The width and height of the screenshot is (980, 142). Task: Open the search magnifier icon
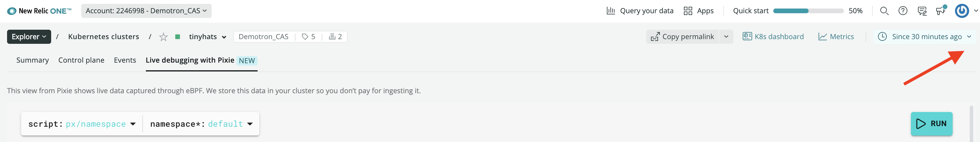click(884, 11)
